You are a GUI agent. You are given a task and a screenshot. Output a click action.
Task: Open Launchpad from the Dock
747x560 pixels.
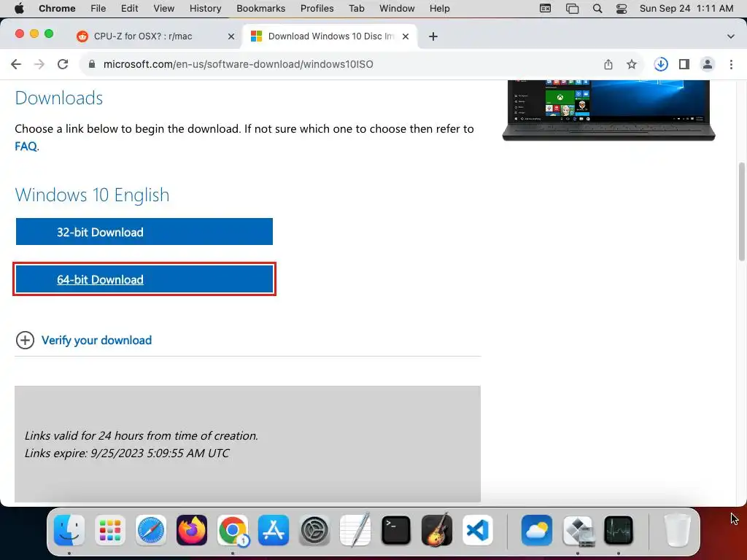110,530
